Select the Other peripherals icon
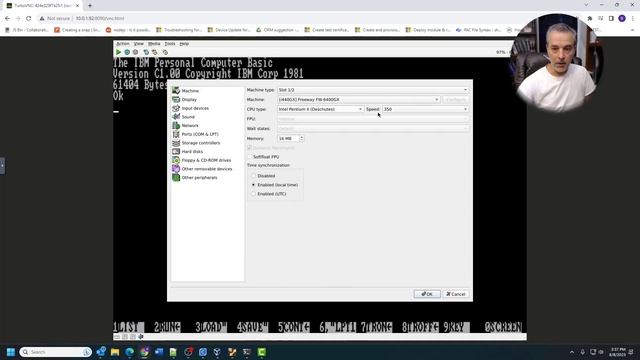Image resolution: width=640 pixels, height=360 pixels. [176, 178]
